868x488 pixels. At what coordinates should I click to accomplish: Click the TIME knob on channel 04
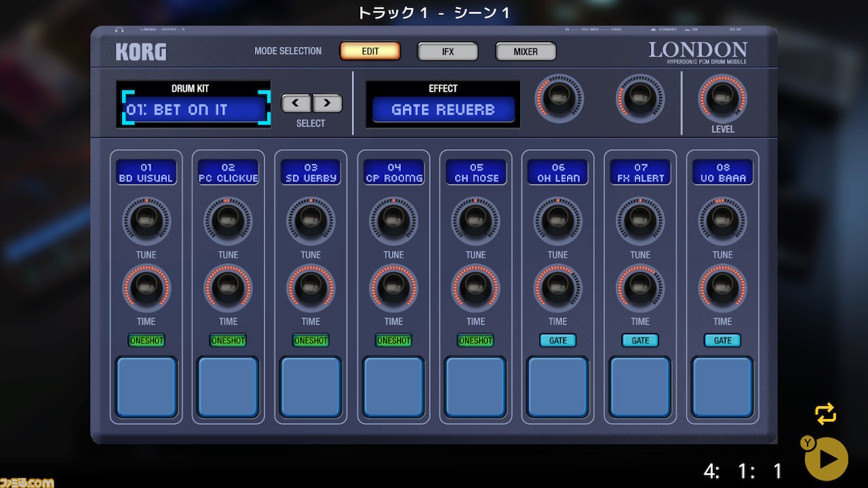tap(394, 288)
